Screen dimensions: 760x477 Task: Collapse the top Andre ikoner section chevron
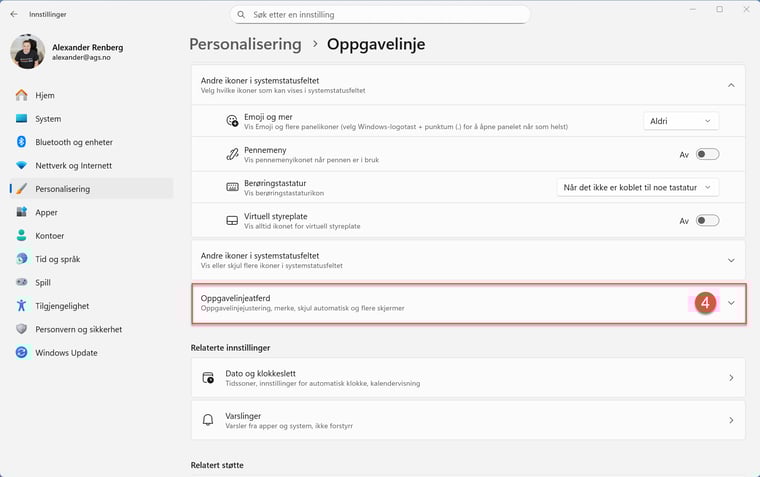click(x=731, y=85)
